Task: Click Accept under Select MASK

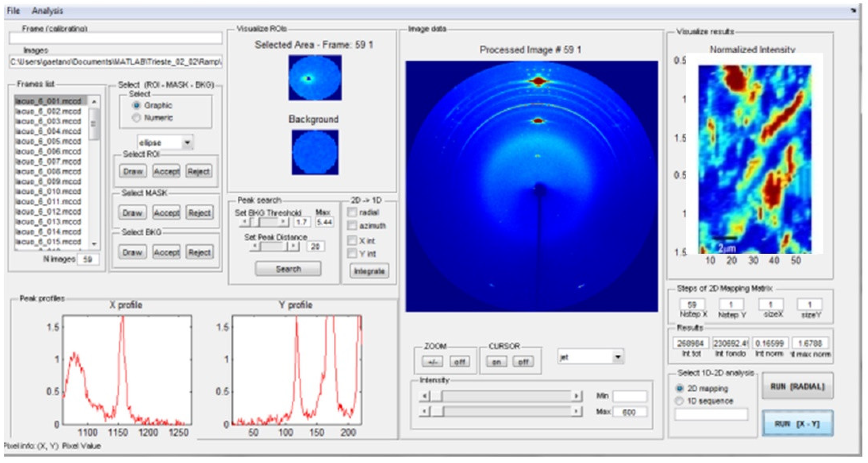Action: tap(166, 213)
